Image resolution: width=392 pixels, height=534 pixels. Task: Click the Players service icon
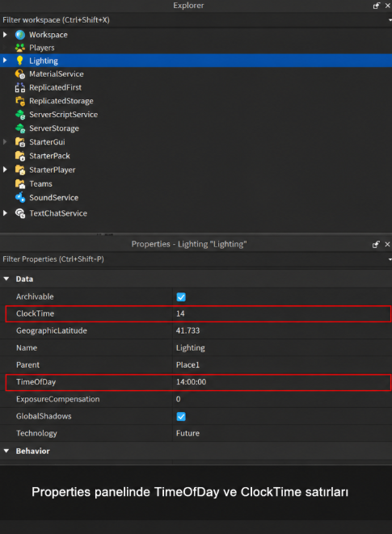(20, 48)
